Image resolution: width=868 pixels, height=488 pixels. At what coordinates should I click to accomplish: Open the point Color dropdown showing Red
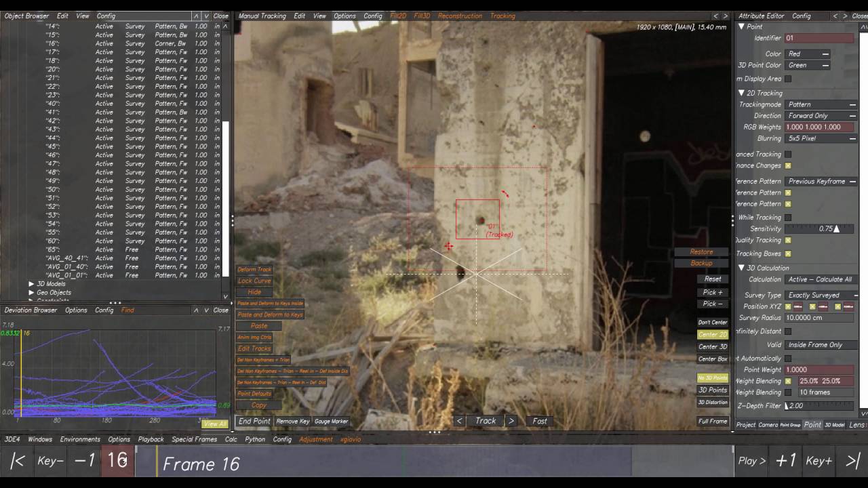coord(808,54)
